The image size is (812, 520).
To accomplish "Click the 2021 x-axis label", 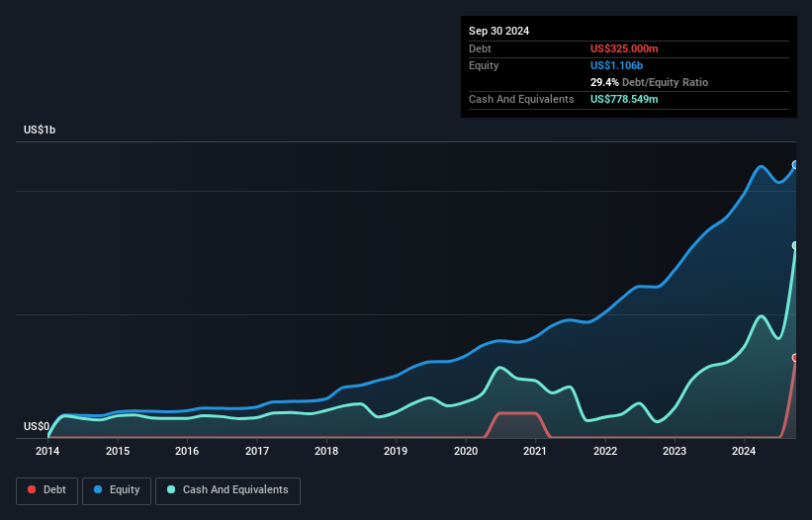I will pyautogui.click(x=535, y=451).
